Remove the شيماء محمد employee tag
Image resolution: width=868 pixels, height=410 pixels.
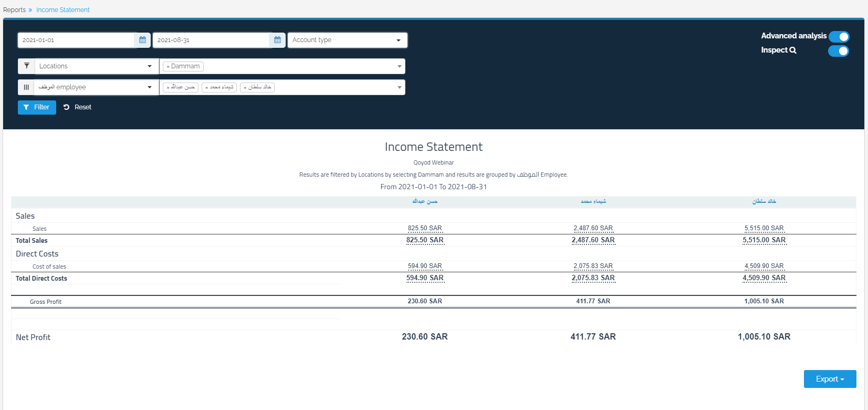pos(207,88)
